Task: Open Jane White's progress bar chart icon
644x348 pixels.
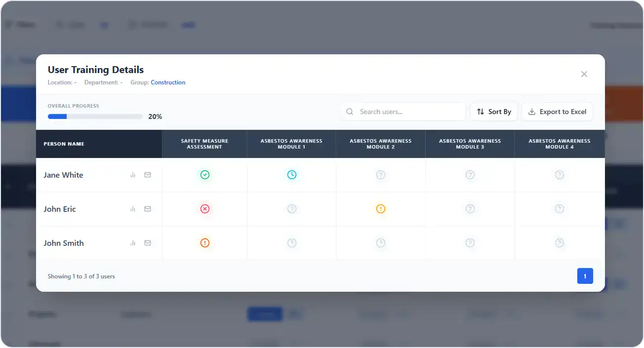Action: pos(132,174)
